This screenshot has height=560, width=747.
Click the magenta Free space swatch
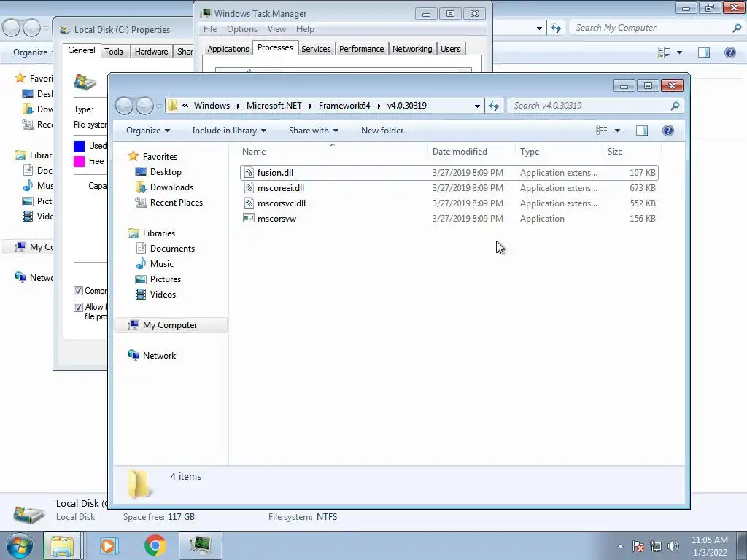point(79,161)
